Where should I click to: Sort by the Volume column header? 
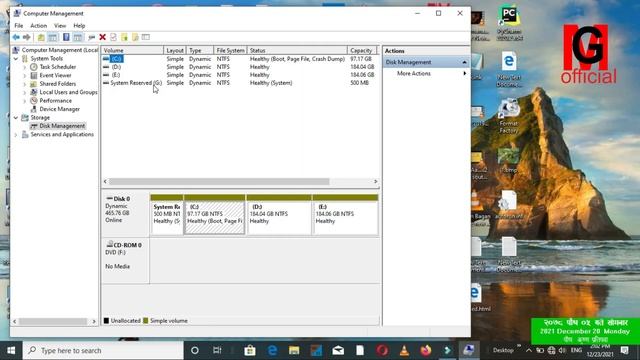click(132, 50)
